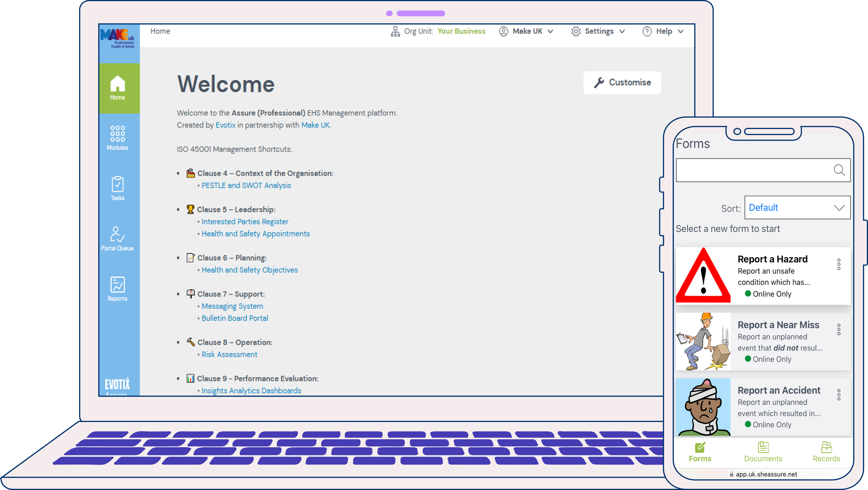The image size is (868, 490).
Task: Open options for the Report a Hazard form
Action: (839, 264)
